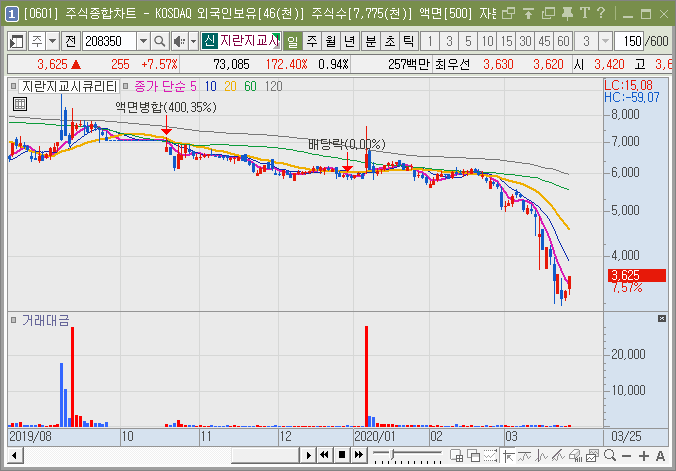
Task: Open help question mark icon
Action: (x=601, y=13)
